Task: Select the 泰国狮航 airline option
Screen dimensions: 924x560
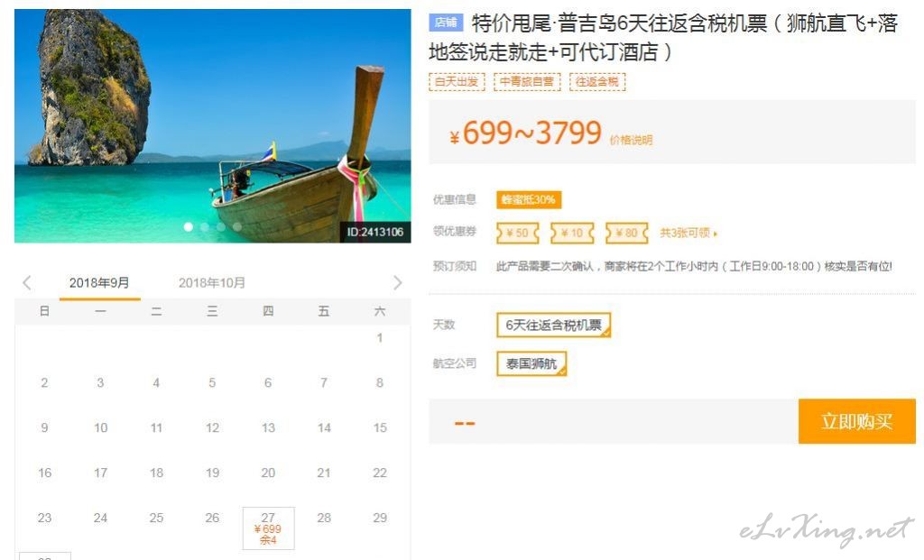Action: coord(531,363)
